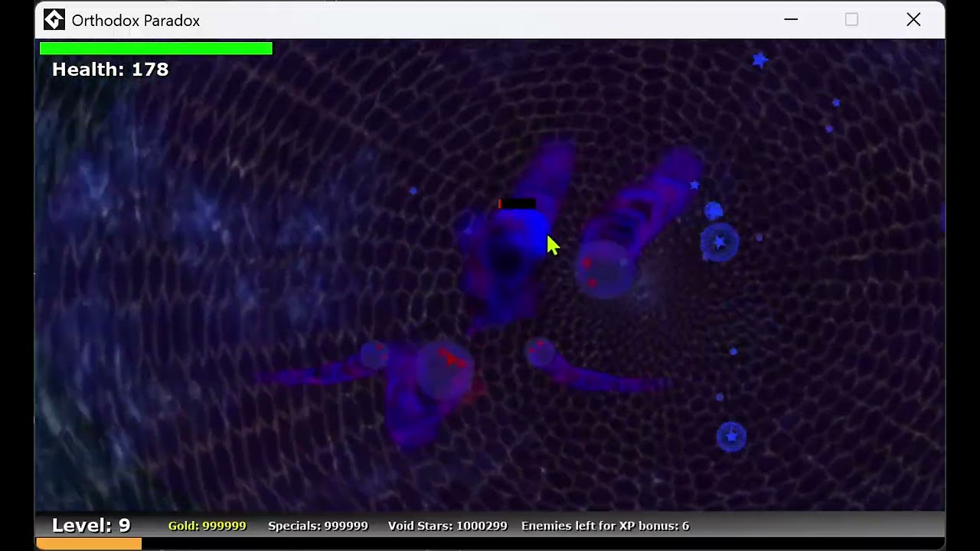980x551 pixels.
Task: Click the orange XP progress bar
Action: pos(89,543)
